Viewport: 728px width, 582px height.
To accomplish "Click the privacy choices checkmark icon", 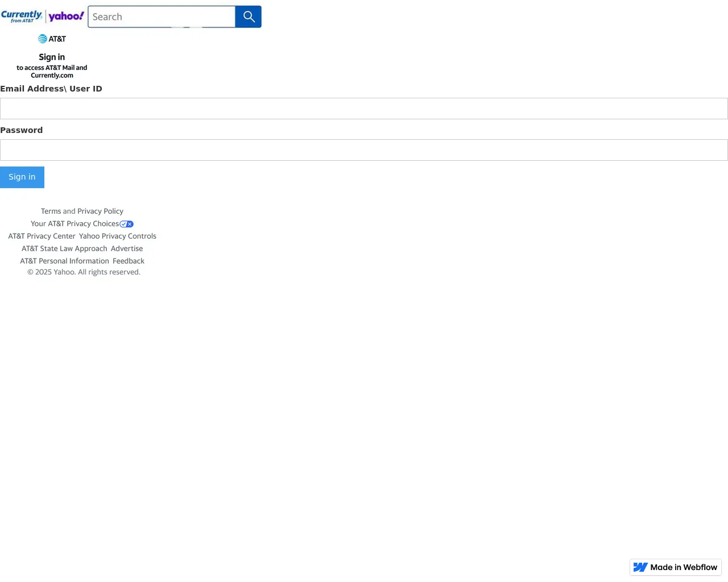I will tap(126, 224).
